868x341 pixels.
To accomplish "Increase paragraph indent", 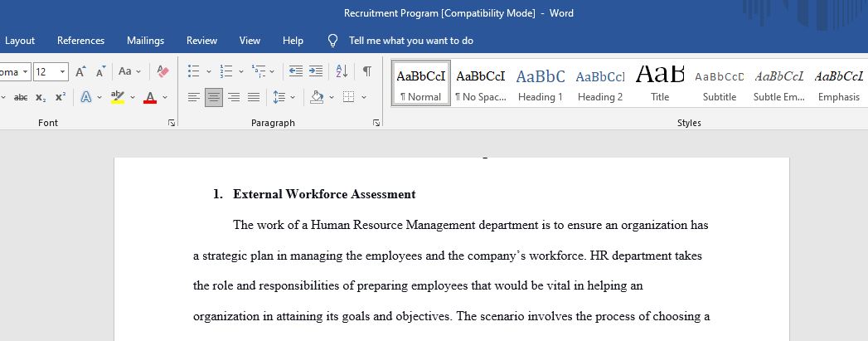I will click(x=316, y=71).
